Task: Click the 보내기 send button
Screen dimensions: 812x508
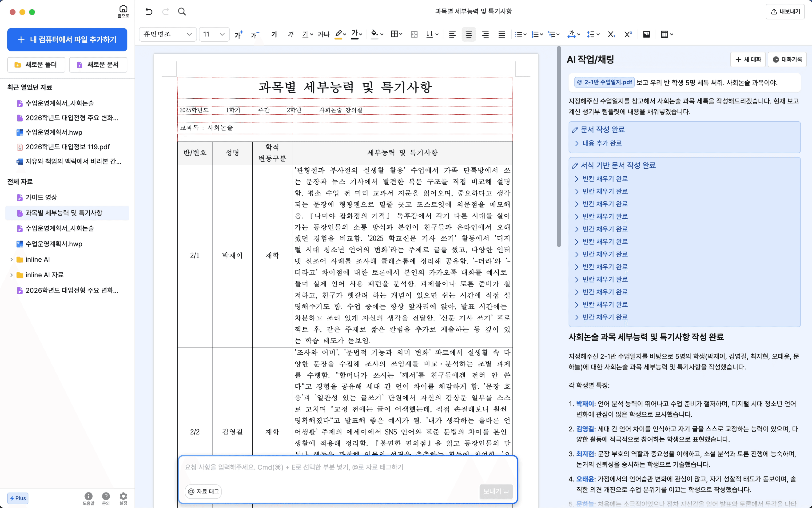Action: click(496, 492)
